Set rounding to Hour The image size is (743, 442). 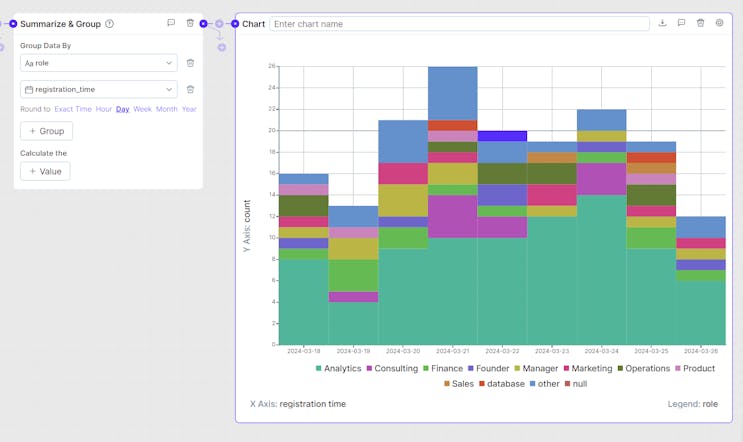coord(104,109)
